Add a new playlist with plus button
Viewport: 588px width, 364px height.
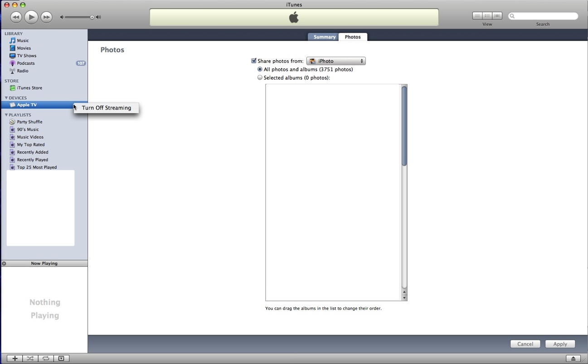pos(15,359)
